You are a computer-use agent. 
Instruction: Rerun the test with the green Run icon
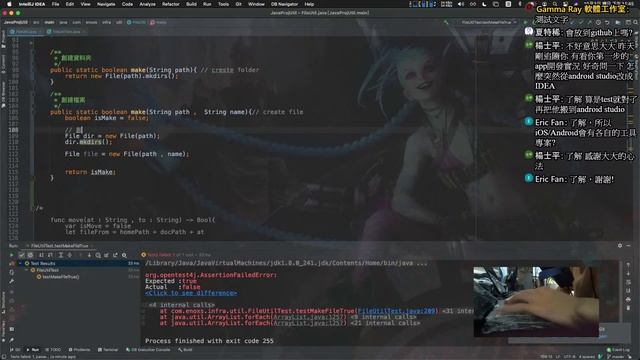click(x=11, y=255)
